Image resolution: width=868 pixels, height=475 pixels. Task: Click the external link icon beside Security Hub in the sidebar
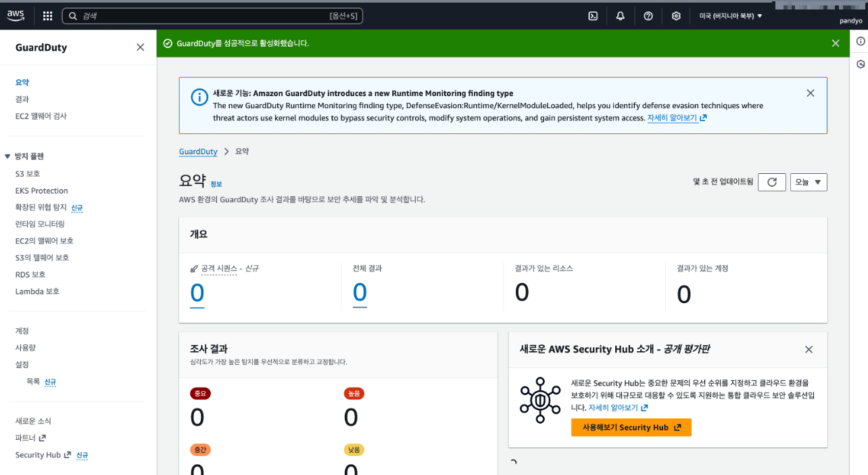(68, 455)
